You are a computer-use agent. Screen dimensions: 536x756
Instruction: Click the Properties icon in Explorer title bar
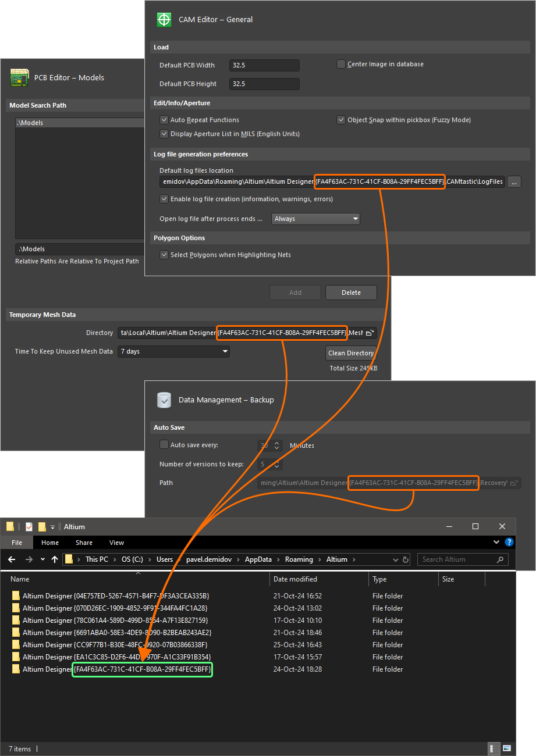pos(29,527)
